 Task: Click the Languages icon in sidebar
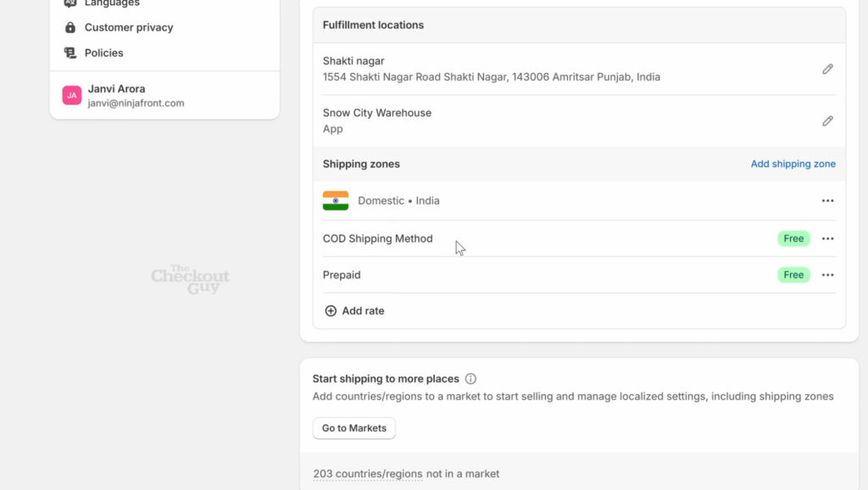(70, 3)
